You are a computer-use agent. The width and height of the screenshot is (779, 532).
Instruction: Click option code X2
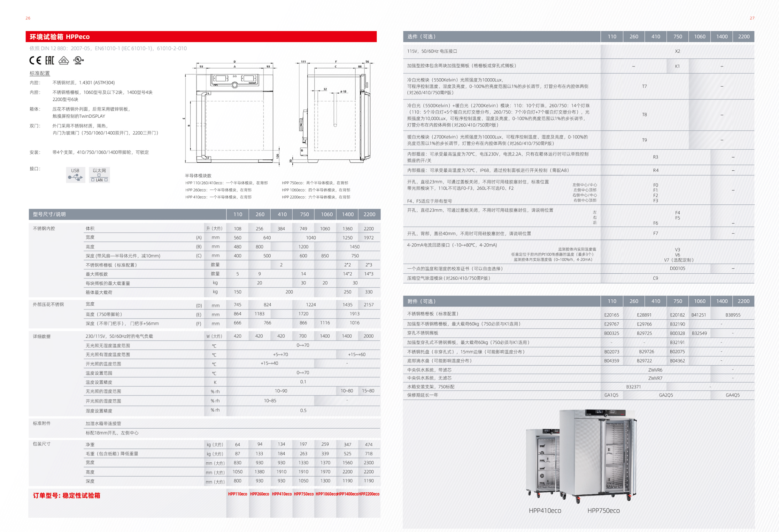tap(677, 51)
